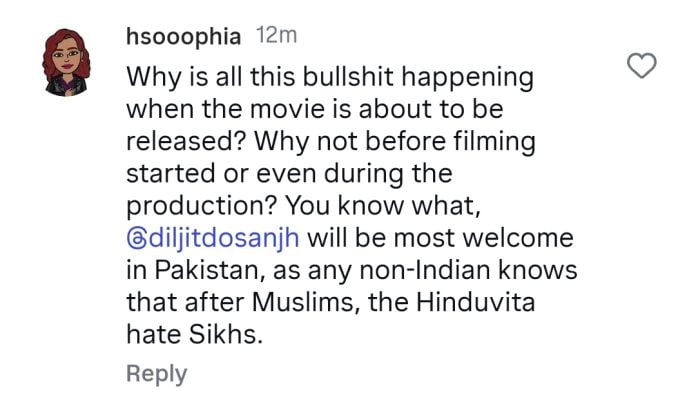Viewport: 696px width, 393px height.
Task: Click the final line 'hate Sikhs.'
Action: pos(195,334)
